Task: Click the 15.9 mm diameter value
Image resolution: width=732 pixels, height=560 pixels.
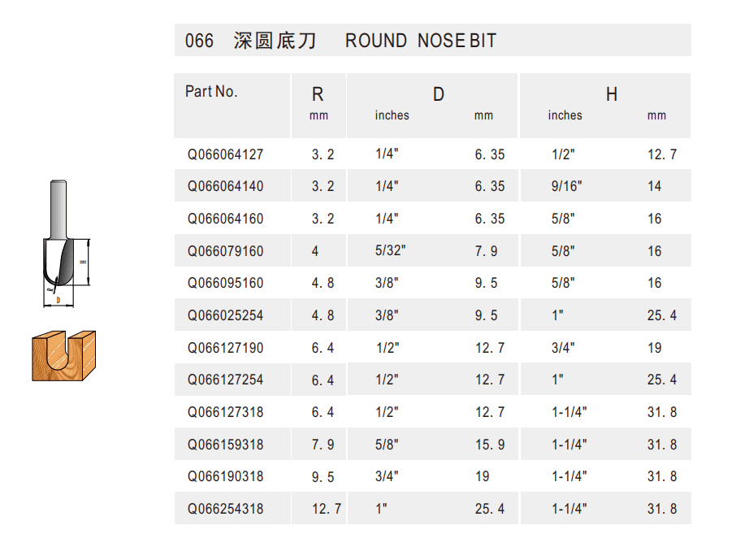Action: tap(490, 445)
